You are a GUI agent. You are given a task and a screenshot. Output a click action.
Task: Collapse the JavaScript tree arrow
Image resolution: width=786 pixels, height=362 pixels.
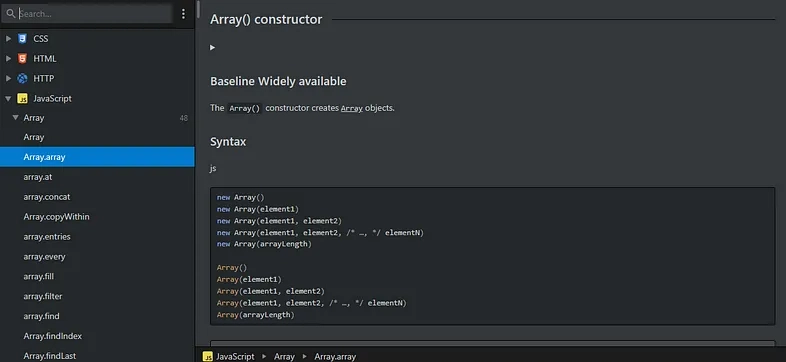(9, 99)
